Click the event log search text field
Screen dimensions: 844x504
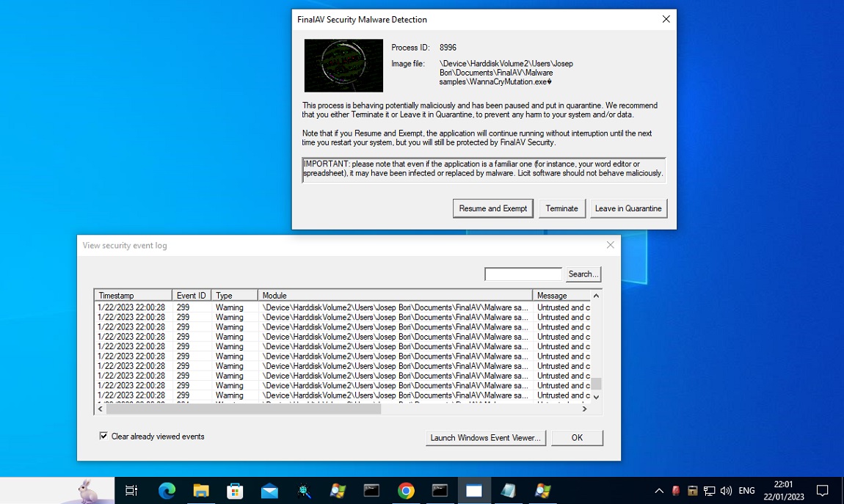(523, 274)
